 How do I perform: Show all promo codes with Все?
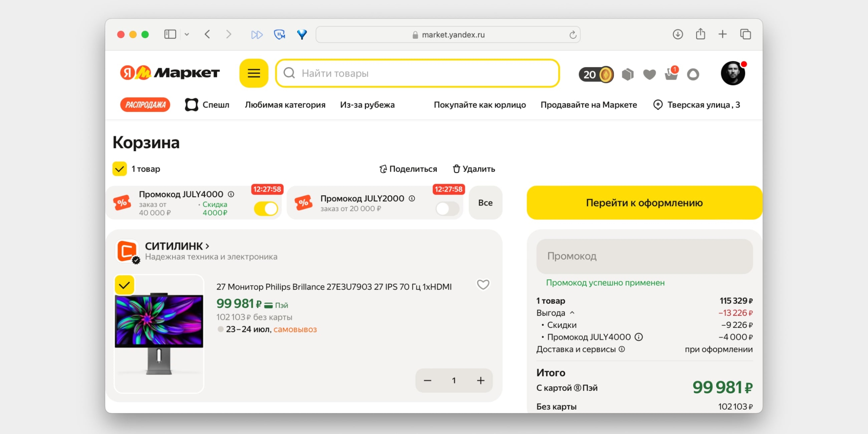pyautogui.click(x=486, y=203)
